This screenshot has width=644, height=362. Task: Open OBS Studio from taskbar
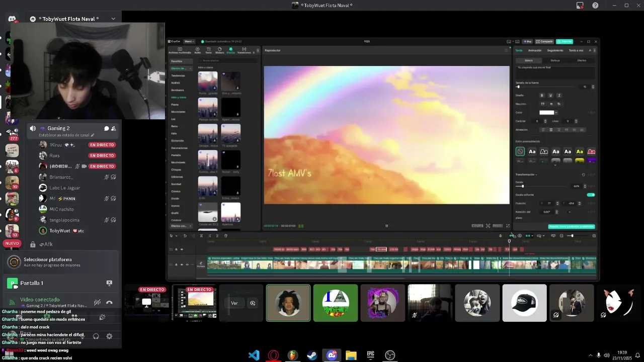tap(390, 355)
